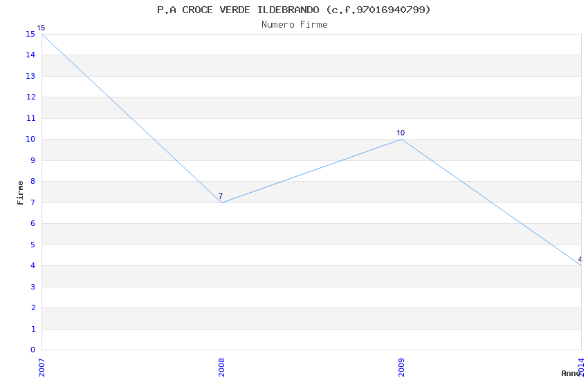This screenshot has height=380, width=588.
Task: Click y-axis tick value 11
Action: pyautogui.click(x=30, y=118)
